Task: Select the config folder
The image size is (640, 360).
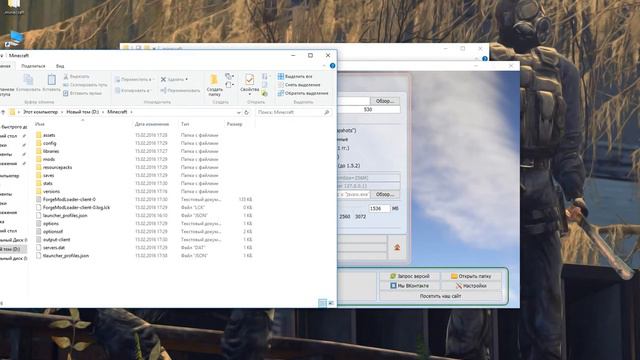Action: click(x=49, y=143)
